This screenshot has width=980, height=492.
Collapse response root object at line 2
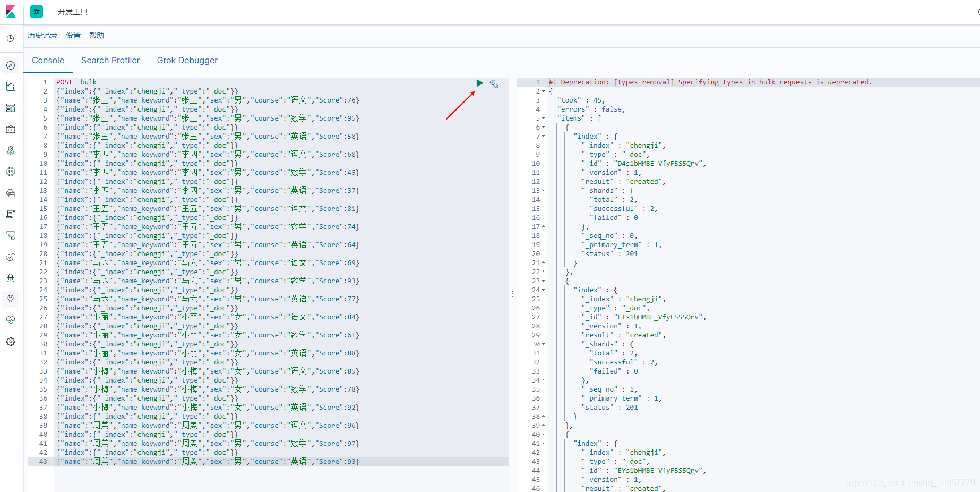[544, 91]
